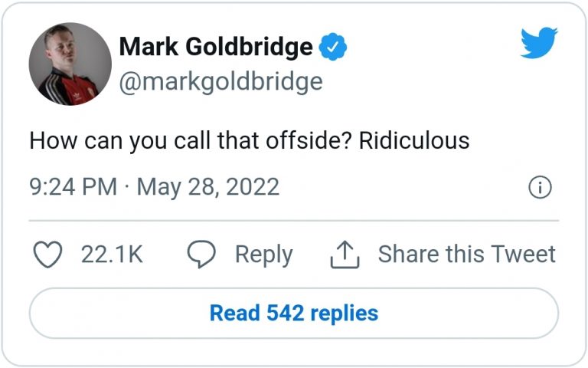The height and width of the screenshot is (368, 588).
Task: Click the Twitter bird logo
Action: [x=539, y=43]
